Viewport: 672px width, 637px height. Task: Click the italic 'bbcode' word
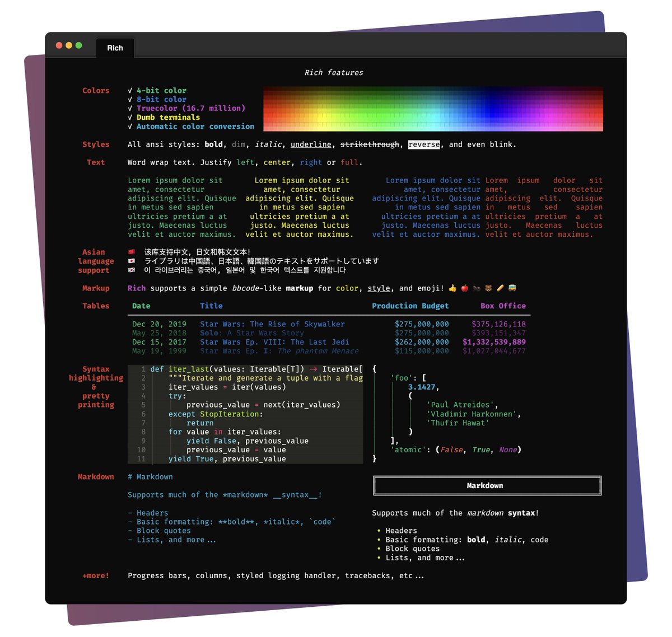click(245, 288)
